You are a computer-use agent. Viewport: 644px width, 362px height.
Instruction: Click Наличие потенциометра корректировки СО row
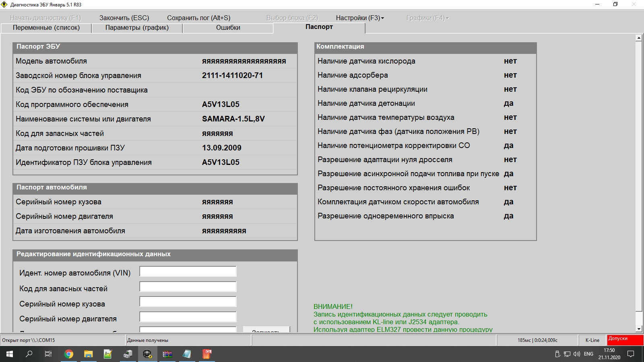(425, 146)
